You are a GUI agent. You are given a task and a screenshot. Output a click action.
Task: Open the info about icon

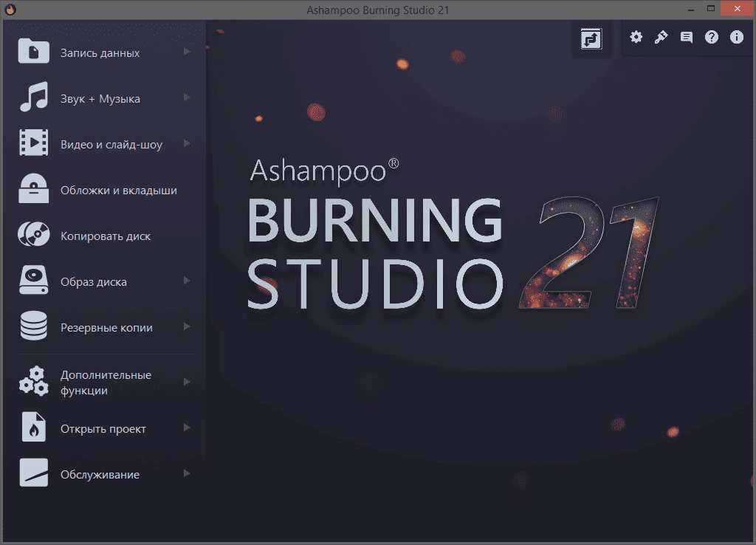[737, 37]
